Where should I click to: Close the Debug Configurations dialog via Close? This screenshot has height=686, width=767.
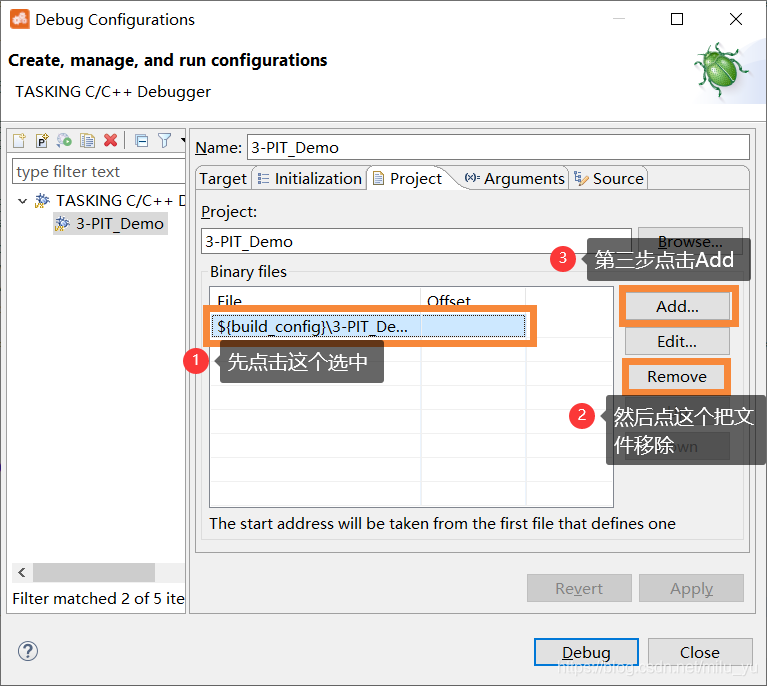coord(700,652)
